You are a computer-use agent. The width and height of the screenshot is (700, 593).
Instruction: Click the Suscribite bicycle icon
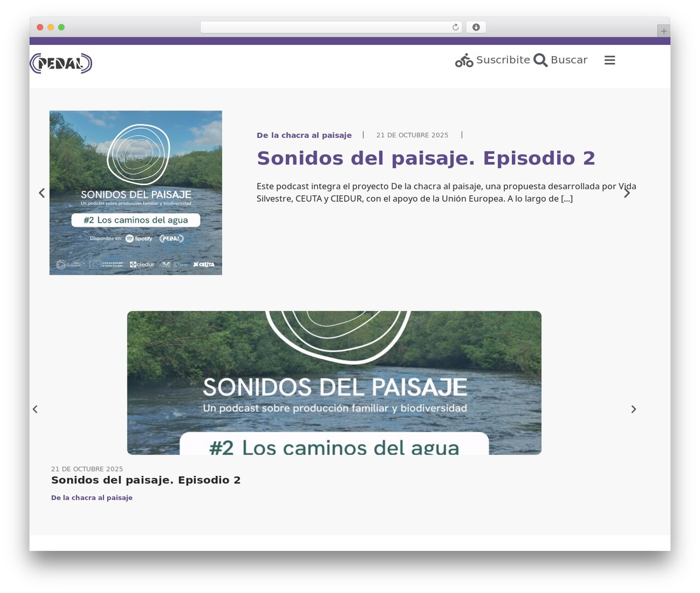coord(464,60)
